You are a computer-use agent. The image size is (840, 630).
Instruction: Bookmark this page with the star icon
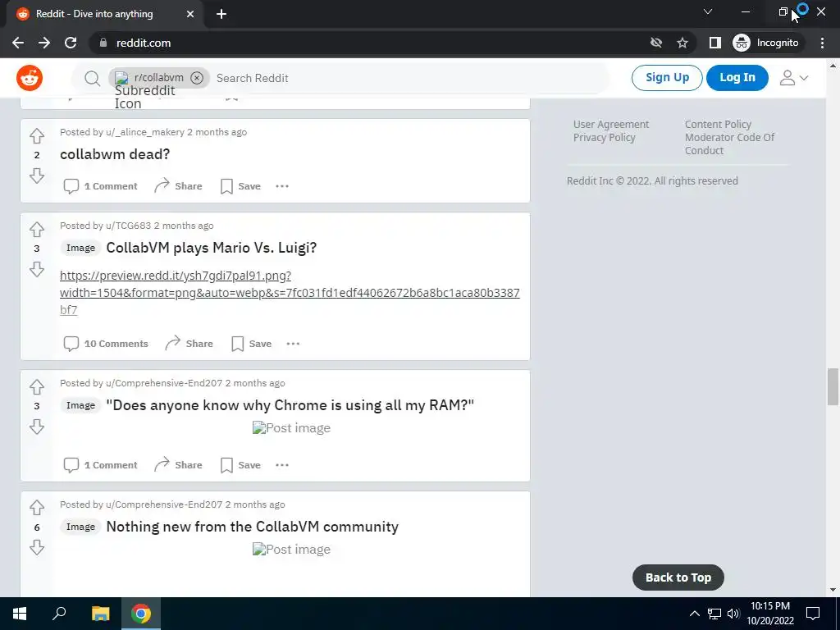(x=682, y=43)
